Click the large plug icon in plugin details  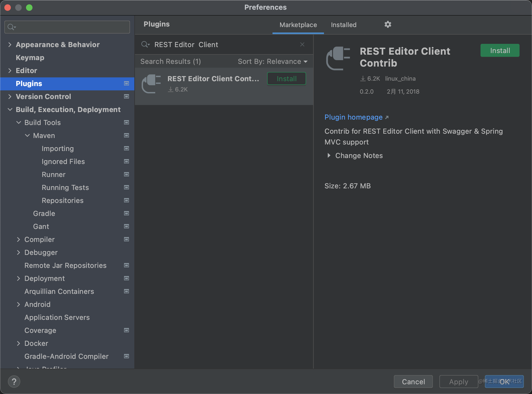coord(338,58)
